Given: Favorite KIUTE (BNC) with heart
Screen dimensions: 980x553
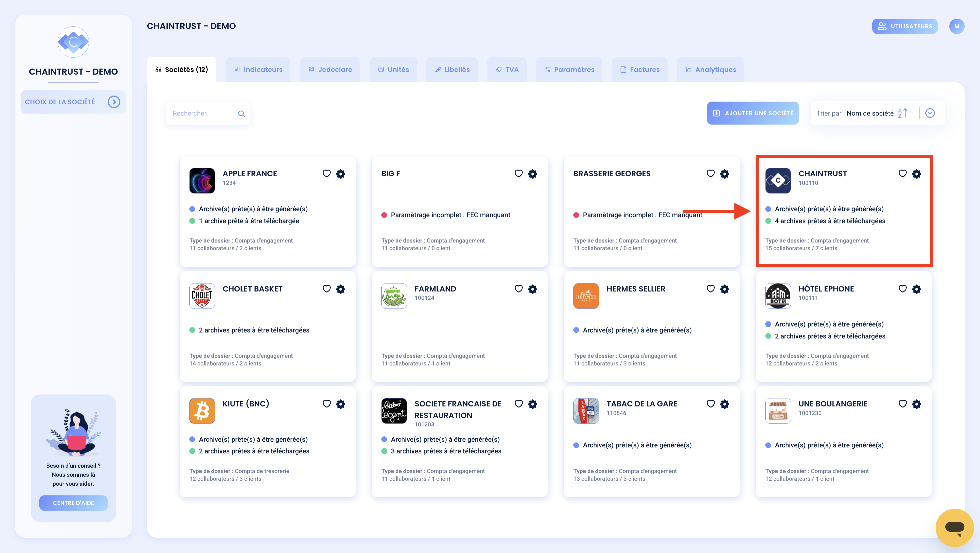Looking at the screenshot, I should (327, 403).
